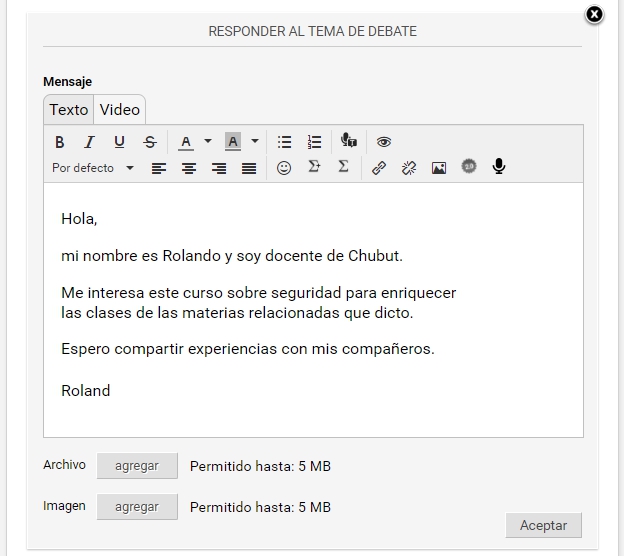
Task: Click the Aceptar button
Action: [543, 525]
